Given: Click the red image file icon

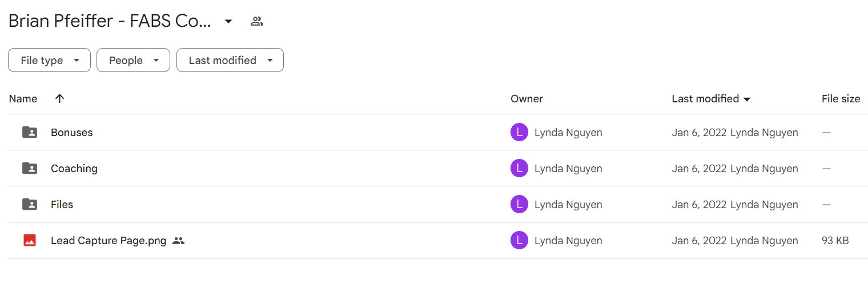Looking at the screenshot, I should coord(30,241).
